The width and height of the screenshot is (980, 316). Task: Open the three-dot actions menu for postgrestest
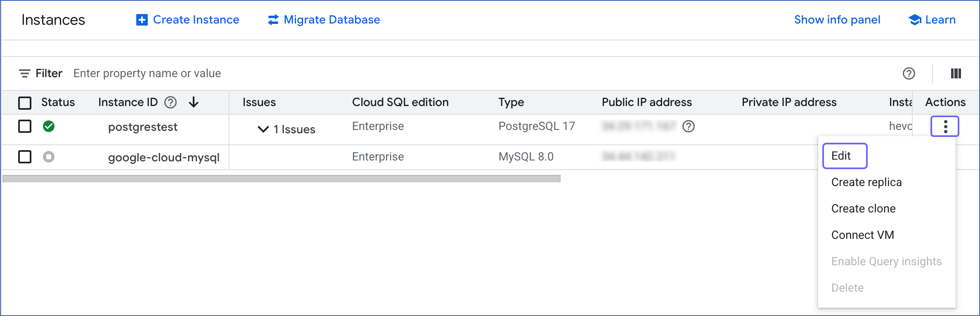pyautogui.click(x=945, y=126)
